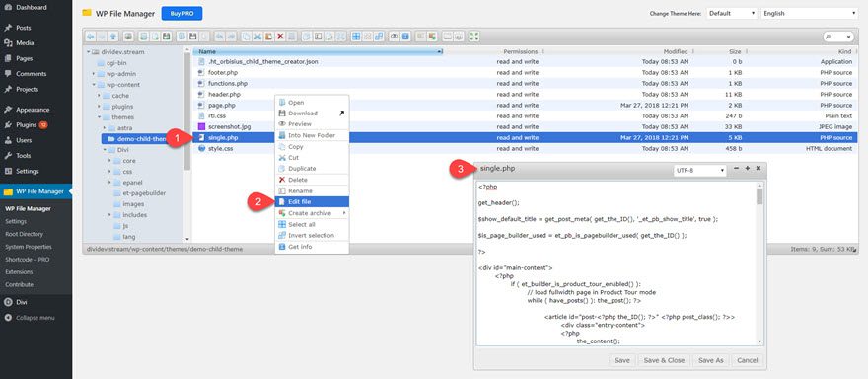Image resolution: width=868 pixels, height=379 pixels.
Task: Click the Appearance brush icon in sidebar
Action: coord(8,110)
